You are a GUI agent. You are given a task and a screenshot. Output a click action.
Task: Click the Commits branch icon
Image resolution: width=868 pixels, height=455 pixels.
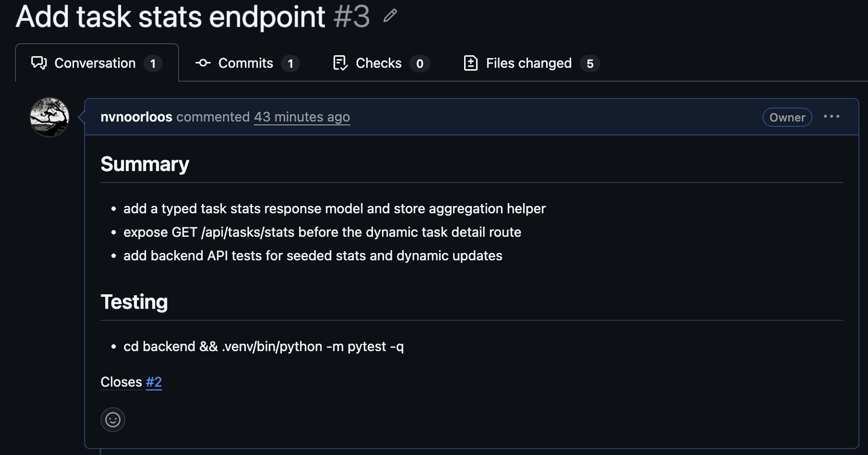click(203, 63)
